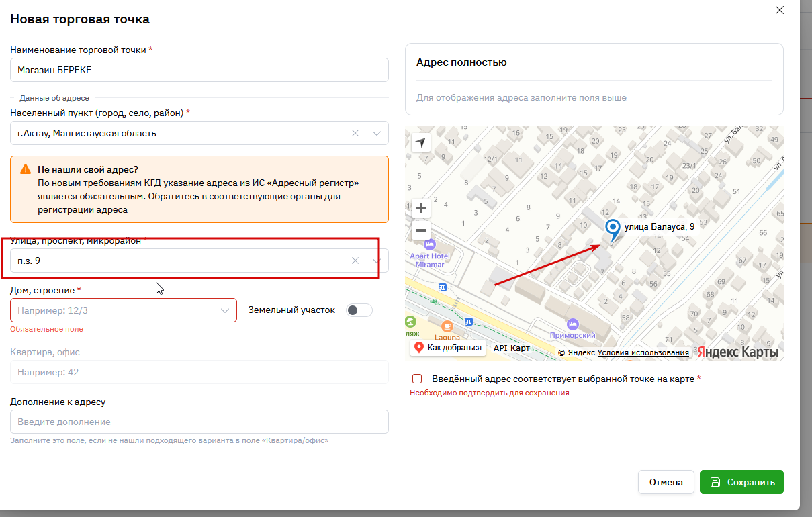Image resolution: width=812 pixels, height=517 pixels.
Task: Click Как добраться on the map
Action: point(448,348)
